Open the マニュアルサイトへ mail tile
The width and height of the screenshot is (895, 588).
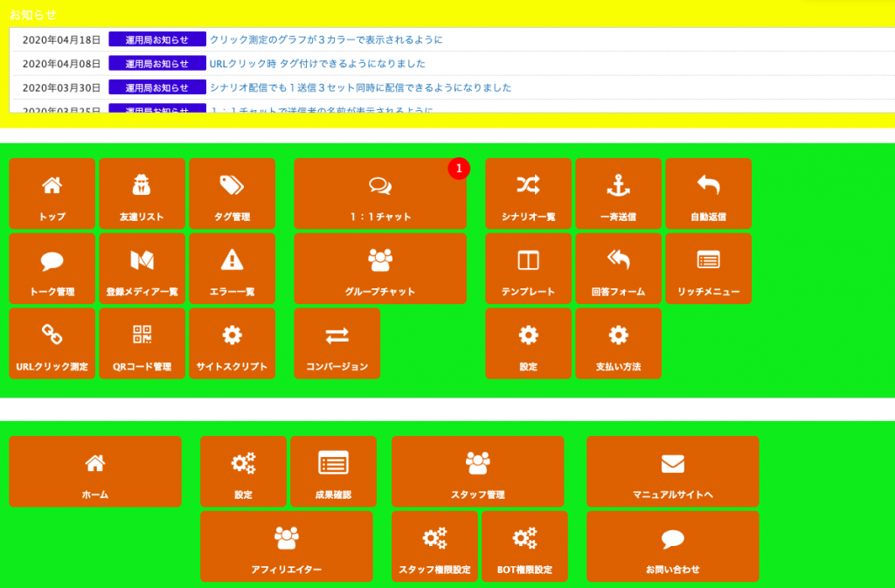coord(673,472)
